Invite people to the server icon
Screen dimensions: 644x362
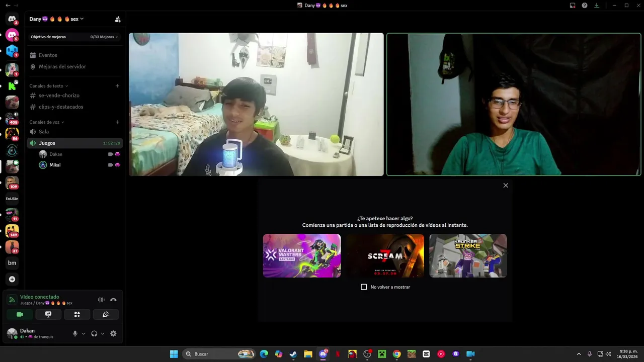(118, 19)
